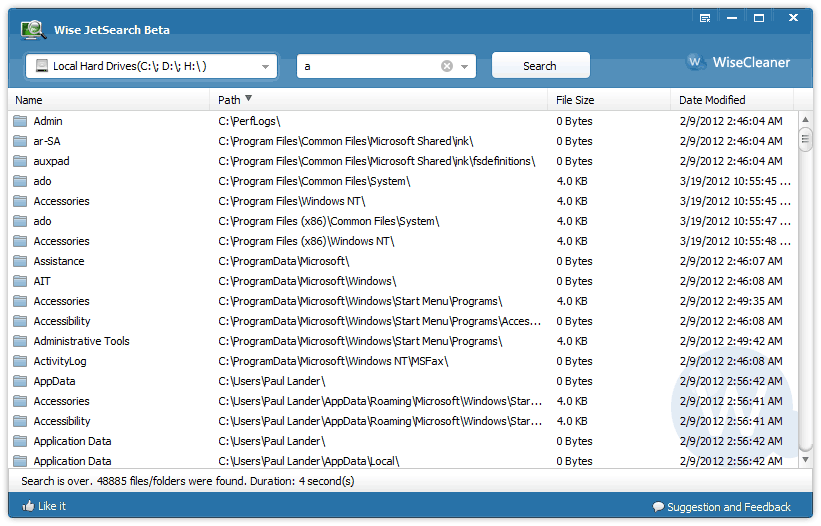821x526 pixels.
Task: Sort results by the Name column header
Action: (x=108, y=99)
